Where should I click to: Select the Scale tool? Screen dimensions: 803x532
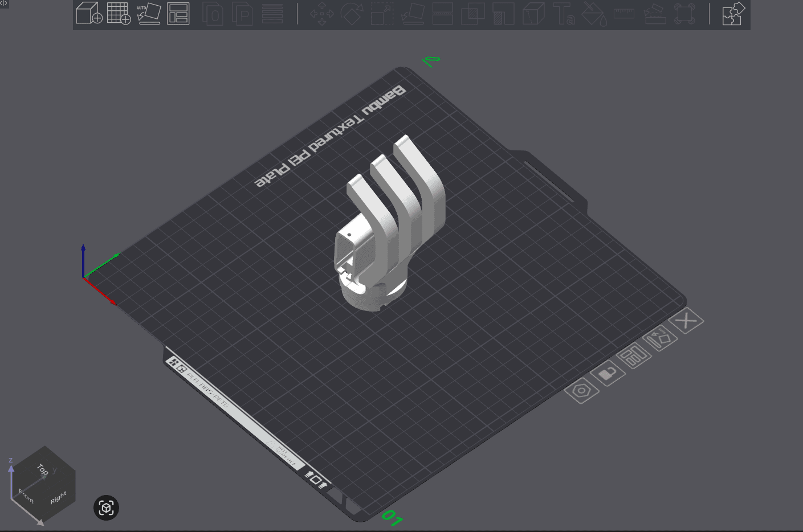(x=382, y=14)
